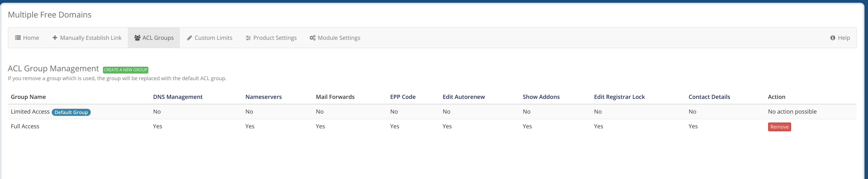Click the ACL Group Management heading
This screenshot has width=868, height=179.
53,68
